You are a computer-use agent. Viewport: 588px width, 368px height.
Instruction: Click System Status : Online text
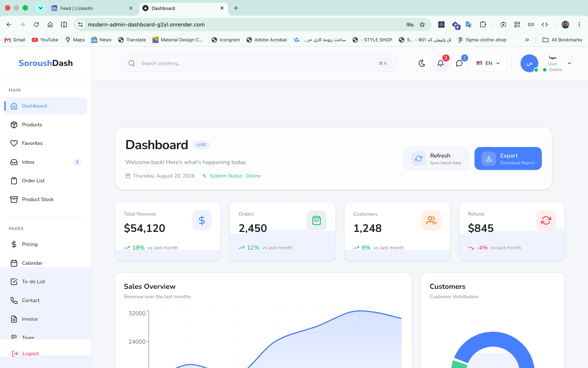click(x=235, y=176)
